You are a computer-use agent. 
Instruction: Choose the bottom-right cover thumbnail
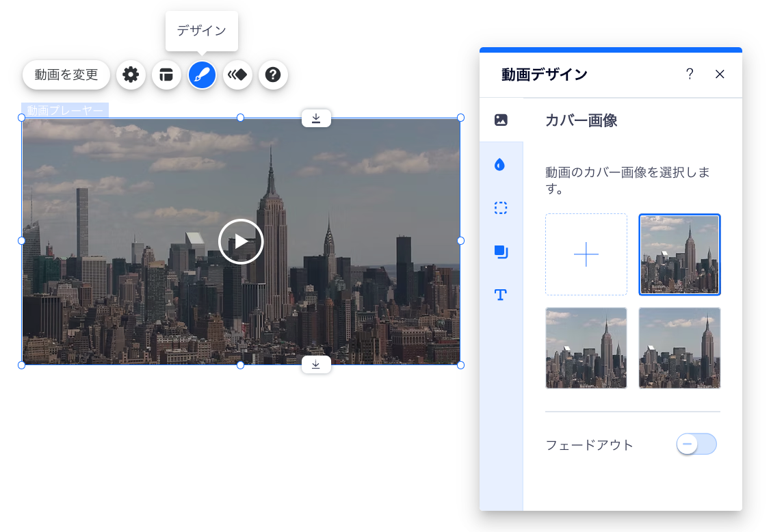(x=679, y=348)
